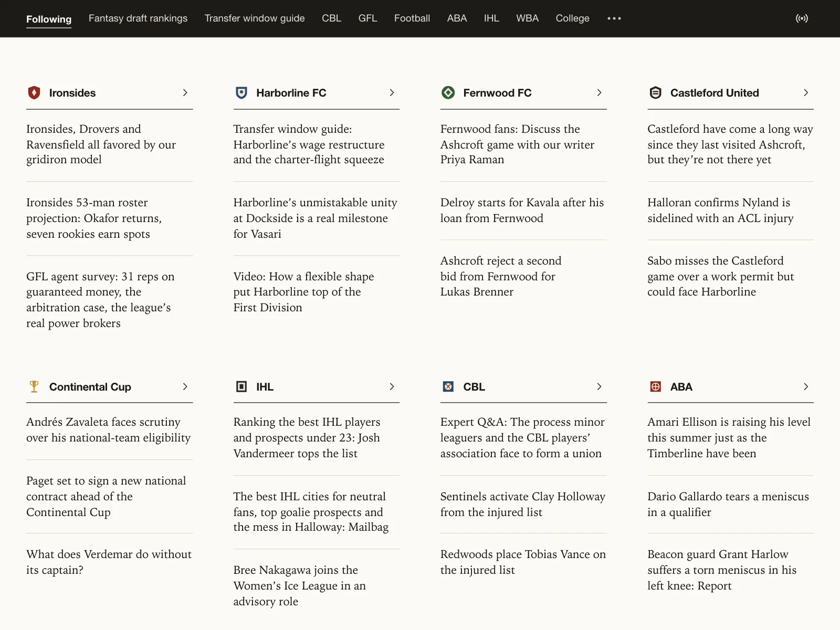The width and height of the screenshot is (840, 630).
Task: Open Transfer window guide nav item
Action: click(255, 18)
